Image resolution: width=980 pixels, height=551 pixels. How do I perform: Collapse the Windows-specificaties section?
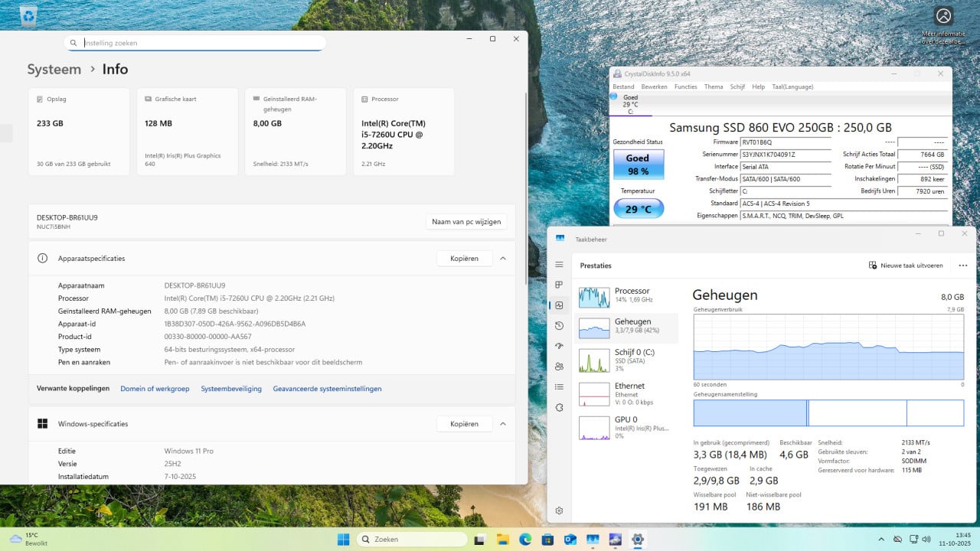(503, 424)
